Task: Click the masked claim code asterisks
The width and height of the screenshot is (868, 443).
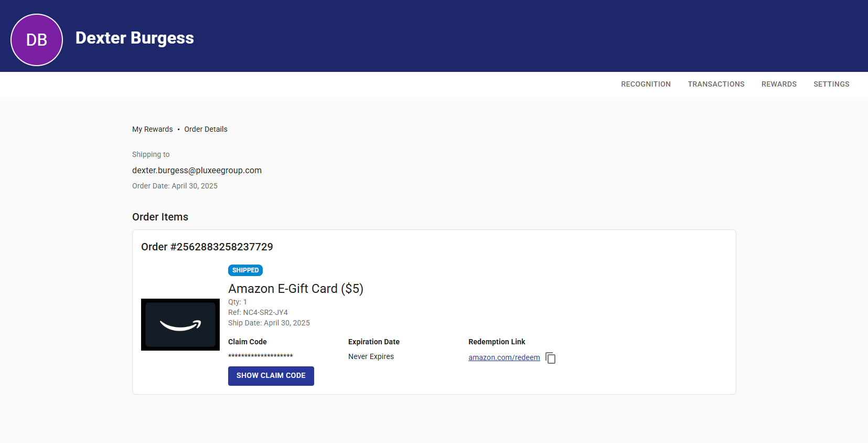Action: [261, 356]
